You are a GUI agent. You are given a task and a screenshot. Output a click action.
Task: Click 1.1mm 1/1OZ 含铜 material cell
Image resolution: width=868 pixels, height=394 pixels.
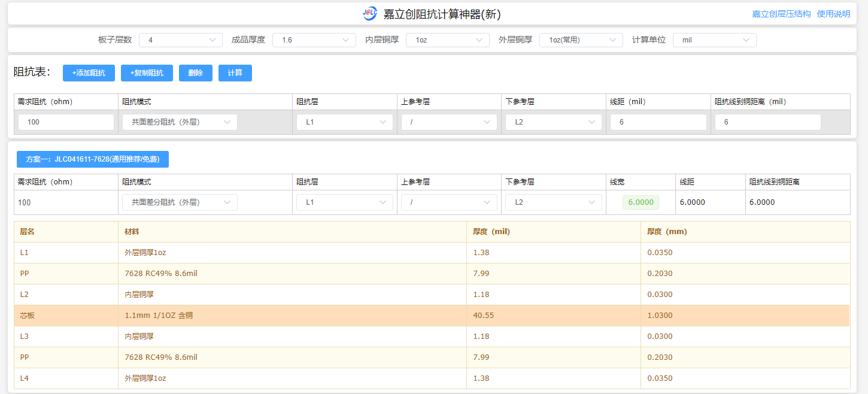point(159,316)
